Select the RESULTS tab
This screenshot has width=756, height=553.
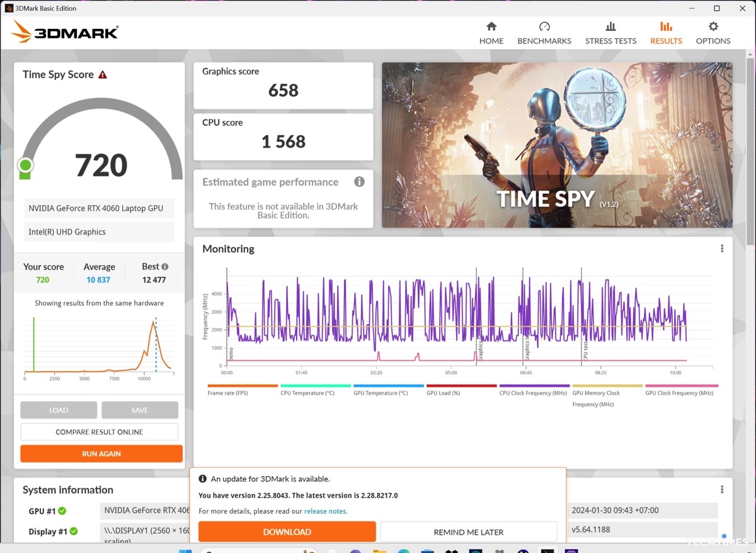point(666,33)
